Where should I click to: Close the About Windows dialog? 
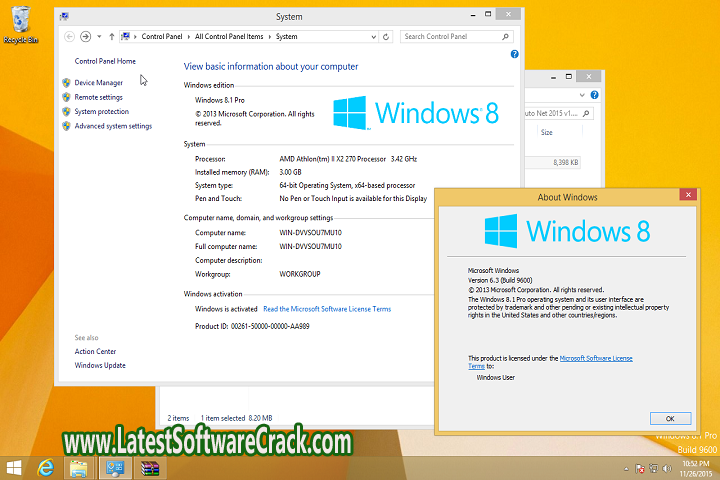point(688,195)
